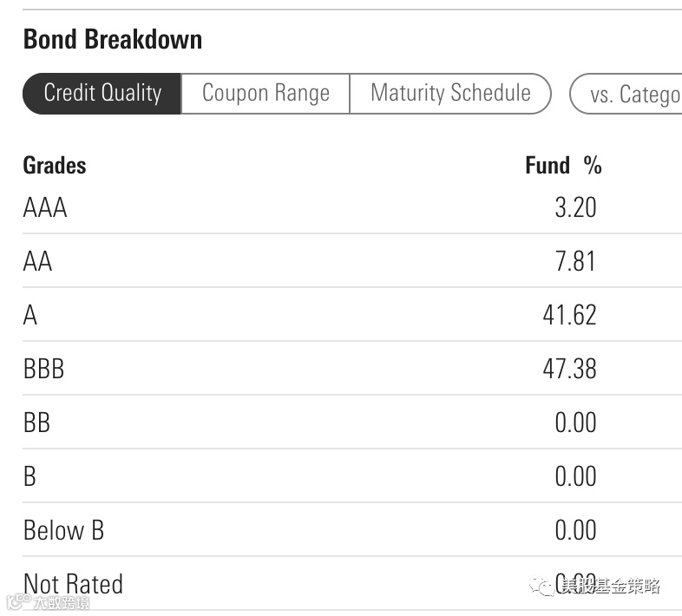Click the BBB grade row label
Screen dimensions: 682x616
point(43,370)
